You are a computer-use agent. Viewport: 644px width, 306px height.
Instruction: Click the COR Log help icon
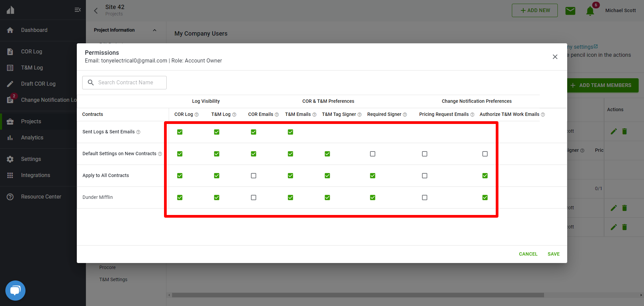[x=197, y=115]
